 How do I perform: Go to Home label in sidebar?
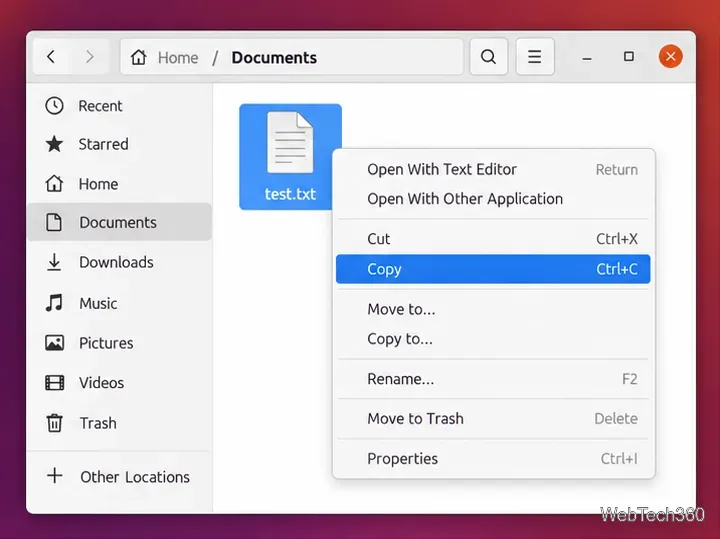point(98,184)
